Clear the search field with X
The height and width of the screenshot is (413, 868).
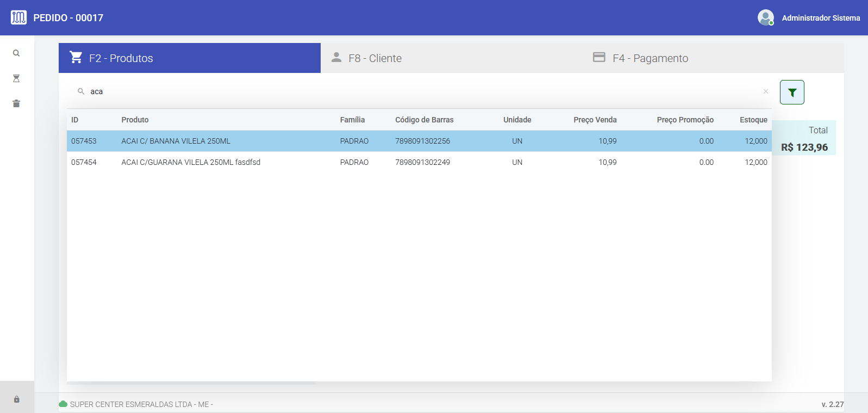(x=765, y=91)
